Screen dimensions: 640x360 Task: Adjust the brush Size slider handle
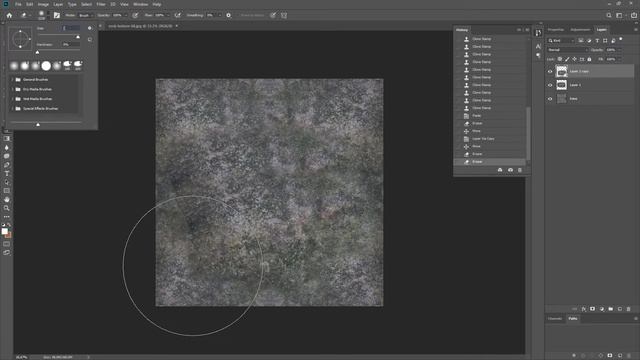(78, 37)
